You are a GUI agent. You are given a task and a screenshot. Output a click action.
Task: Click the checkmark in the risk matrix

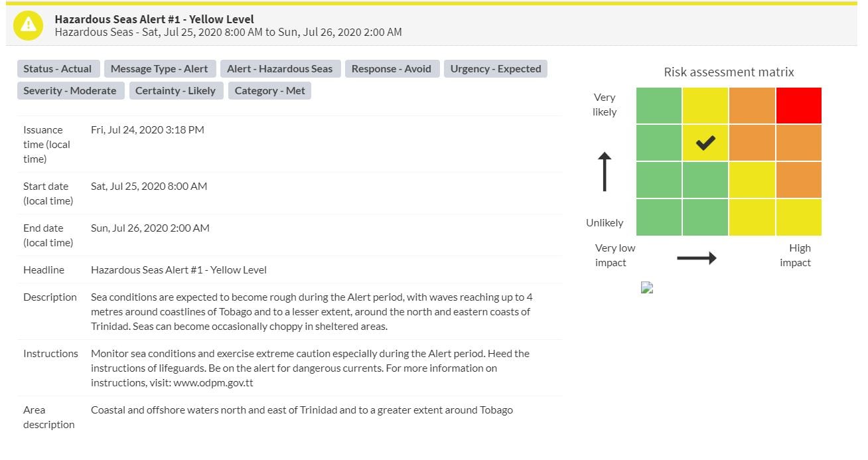coord(705,143)
